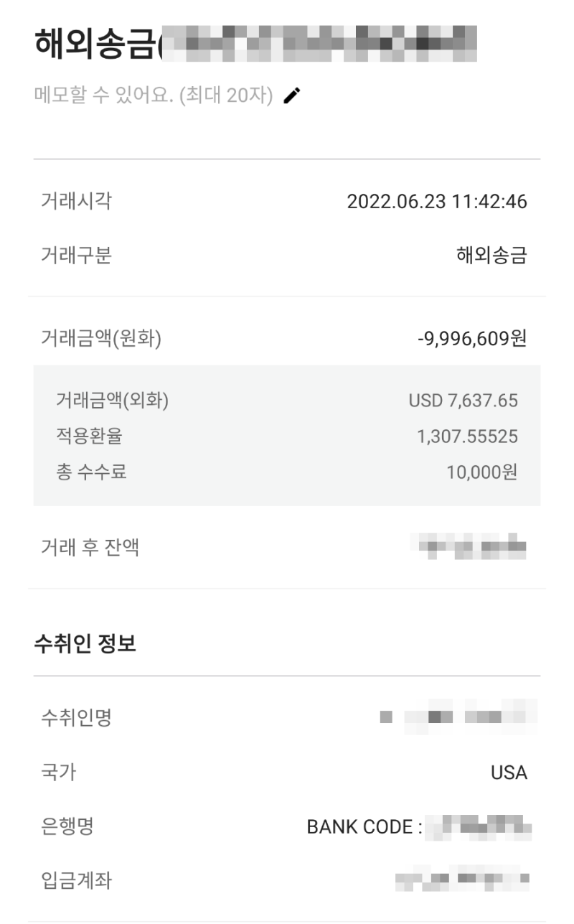
Task: Tap the 수취인 정보 section header
Action: (x=85, y=643)
